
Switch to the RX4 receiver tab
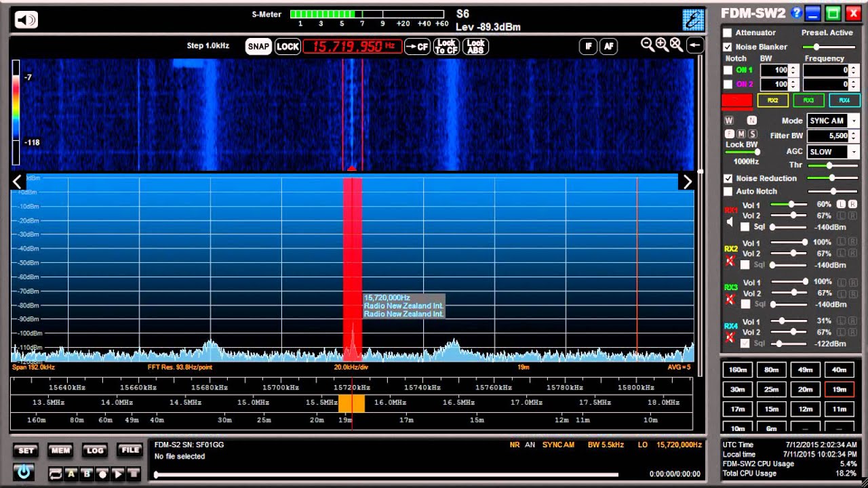click(844, 100)
